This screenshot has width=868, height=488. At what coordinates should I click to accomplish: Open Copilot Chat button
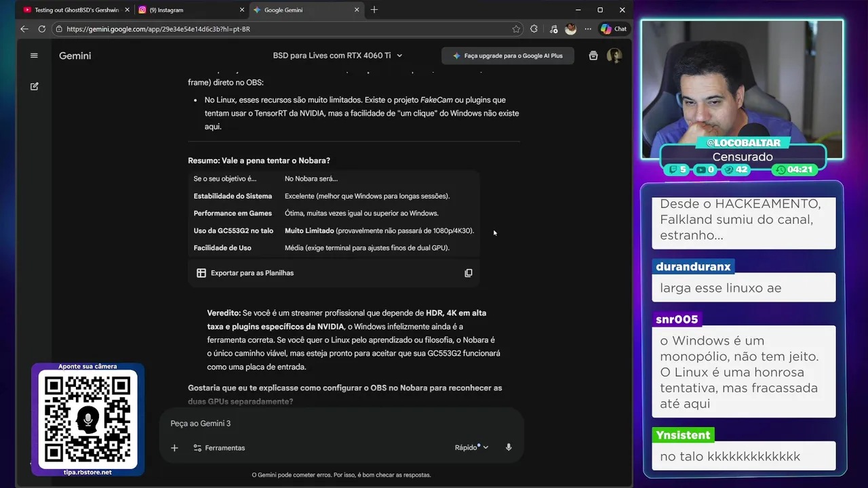[614, 29]
